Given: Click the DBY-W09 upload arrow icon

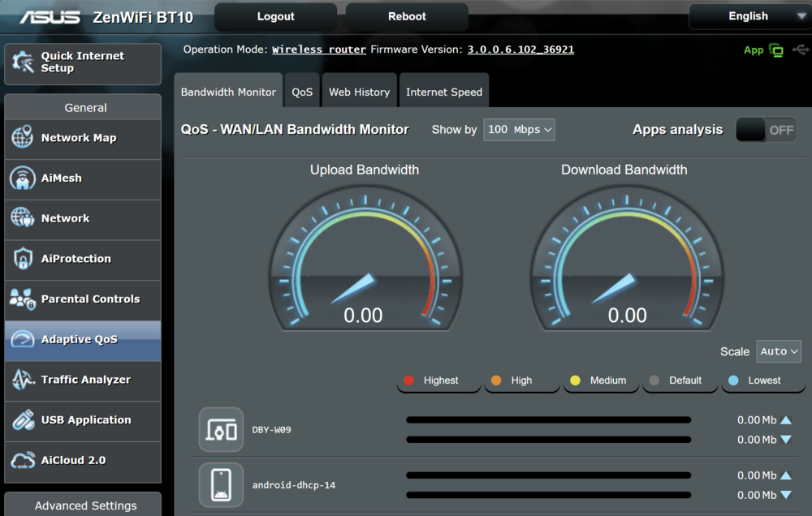Looking at the screenshot, I should point(785,419).
